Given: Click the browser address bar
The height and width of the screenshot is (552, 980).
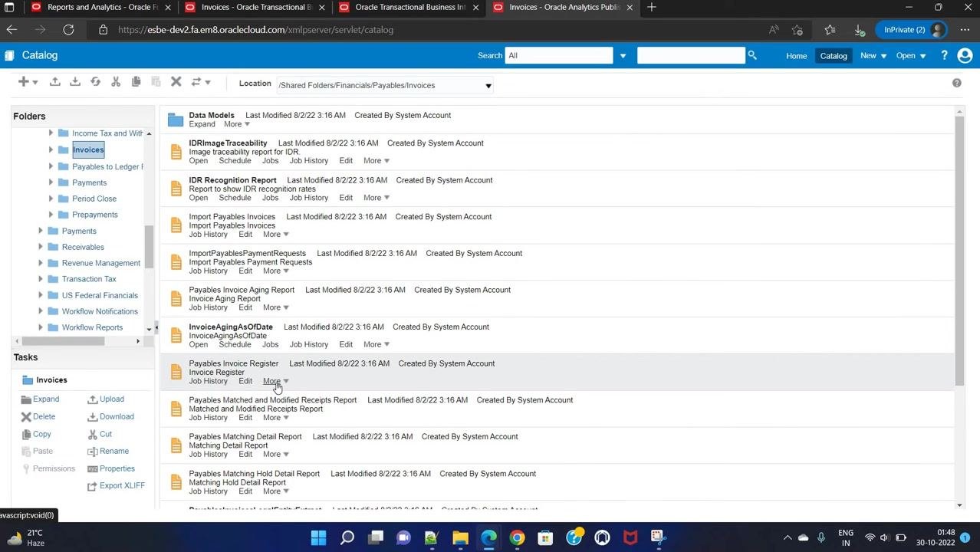Looking at the screenshot, I should 429,30.
